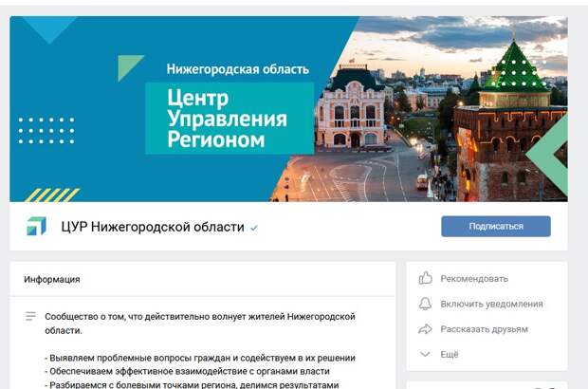Click the verified checkmark badge
This screenshot has height=389, width=588.
[x=254, y=228]
